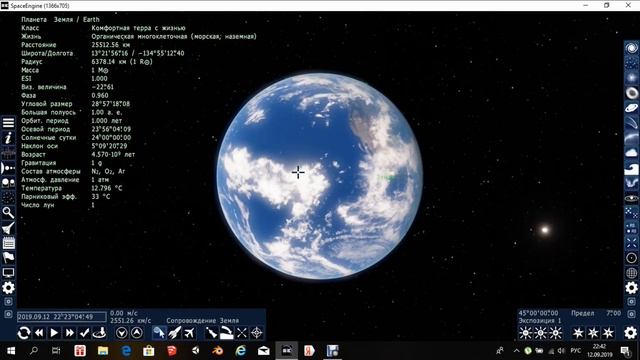Click Сопровождение Земля tracking label
The image size is (640, 360).
tap(203, 321)
